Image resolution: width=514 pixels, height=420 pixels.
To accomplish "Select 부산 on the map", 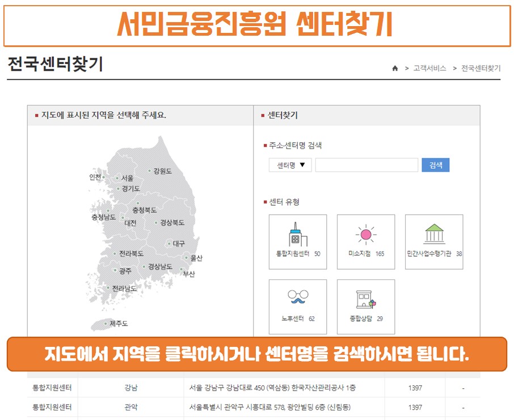I will coord(189,274).
